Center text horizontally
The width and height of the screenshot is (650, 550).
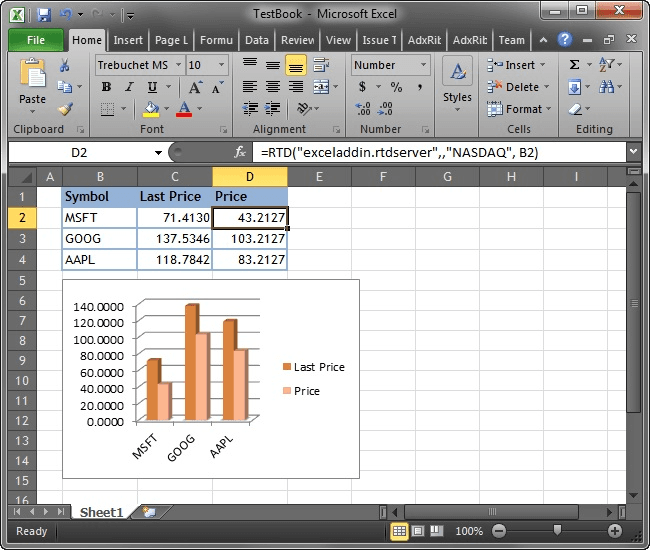click(272, 87)
